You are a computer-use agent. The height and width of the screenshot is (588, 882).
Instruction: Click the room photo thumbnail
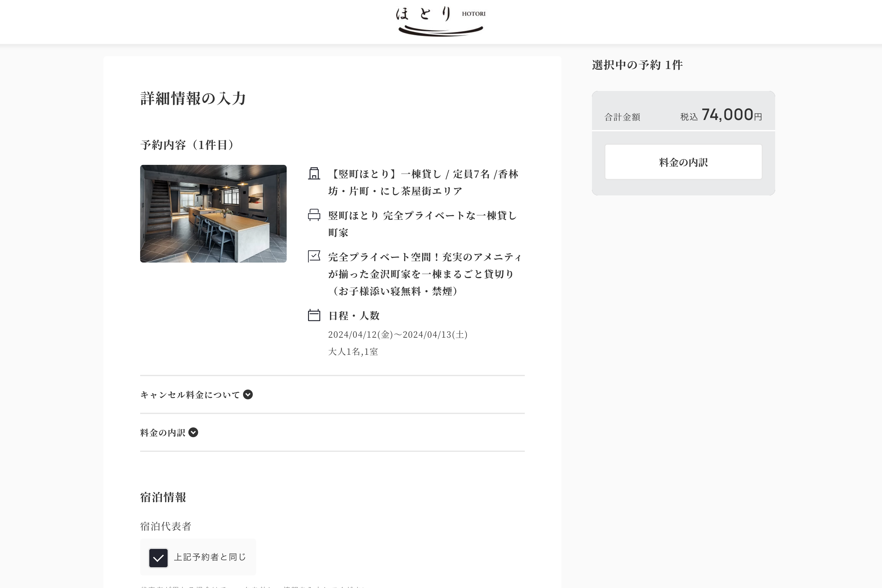click(213, 213)
